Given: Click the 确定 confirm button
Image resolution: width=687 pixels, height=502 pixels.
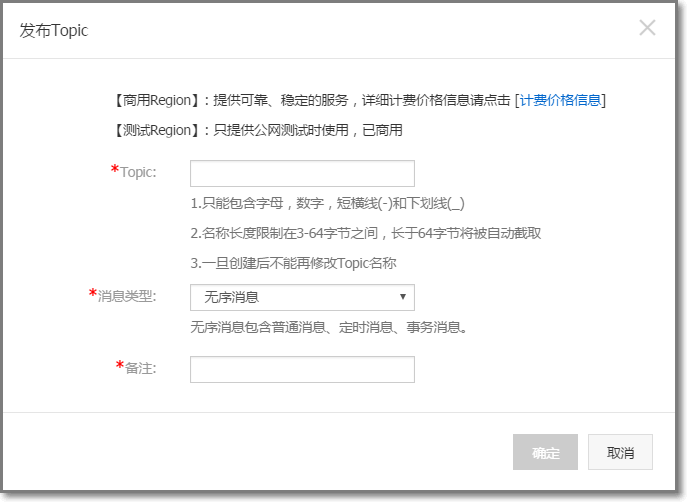Looking at the screenshot, I should click(545, 452).
